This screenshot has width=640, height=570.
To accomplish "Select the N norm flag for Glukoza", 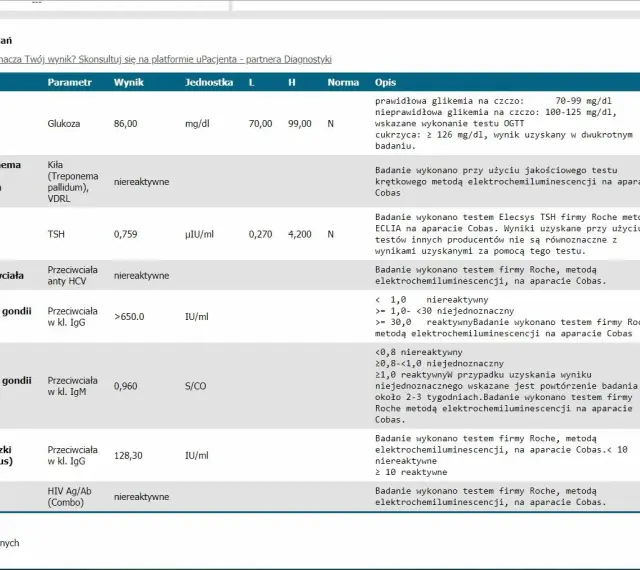I will point(331,124).
